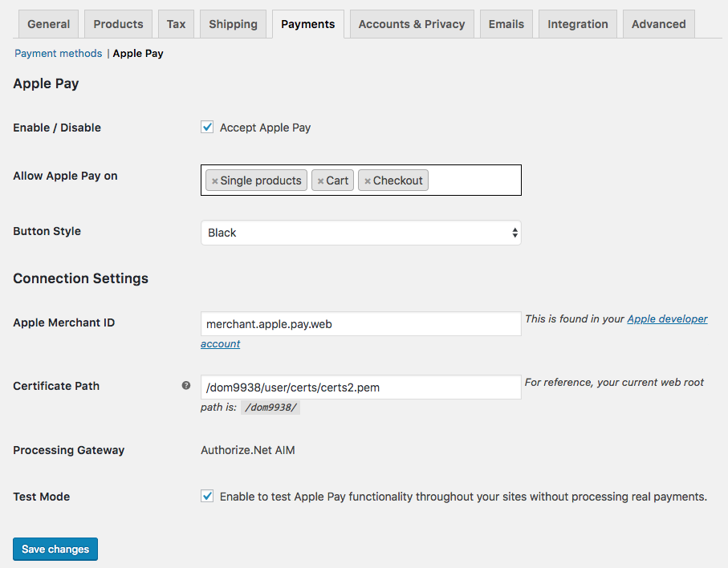Click the Apple Merchant ID field

click(x=360, y=324)
